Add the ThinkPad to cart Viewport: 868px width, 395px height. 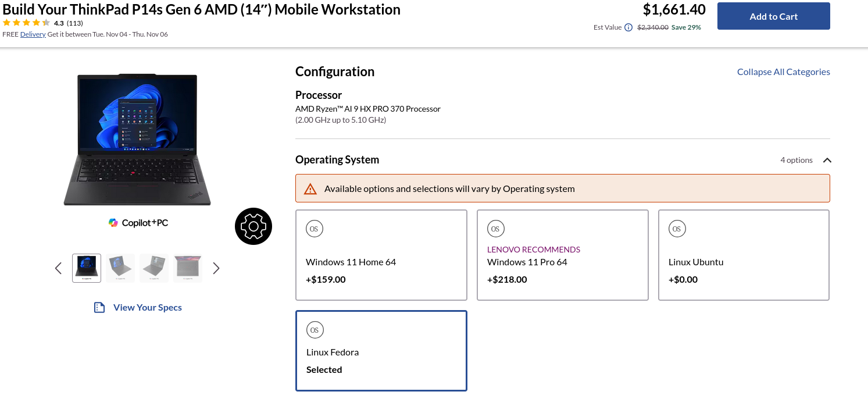(773, 16)
